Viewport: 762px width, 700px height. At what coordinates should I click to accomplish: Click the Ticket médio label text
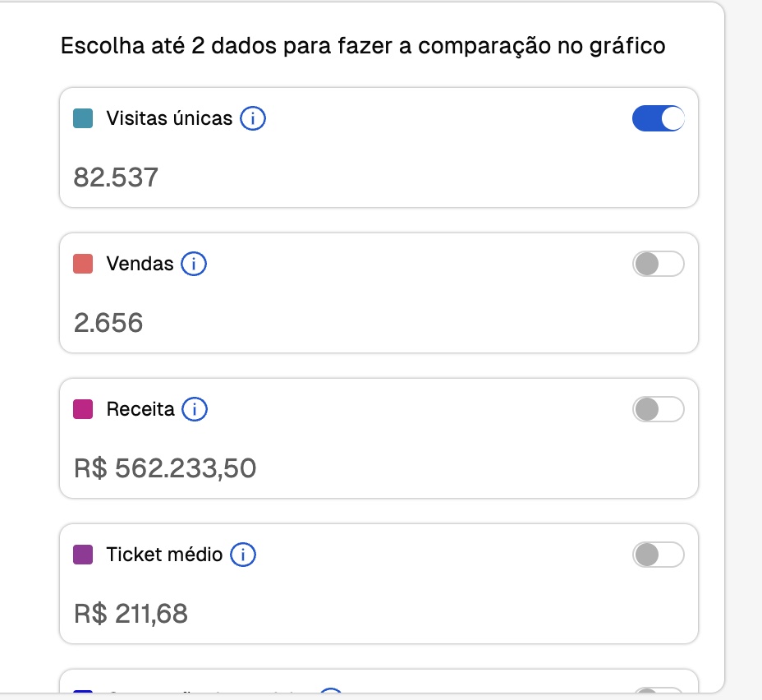pyautogui.click(x=164, y=555)
